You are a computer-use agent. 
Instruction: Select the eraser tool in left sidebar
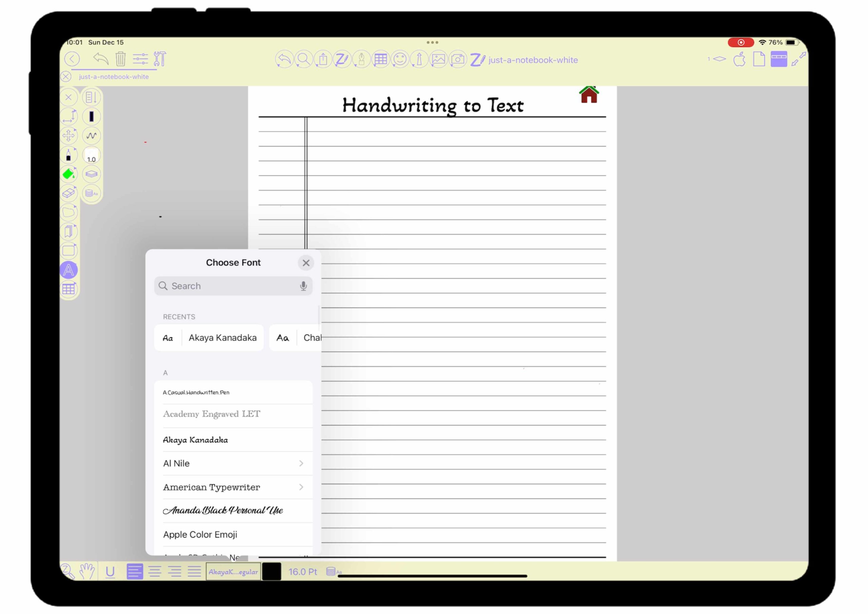point(68,193)
